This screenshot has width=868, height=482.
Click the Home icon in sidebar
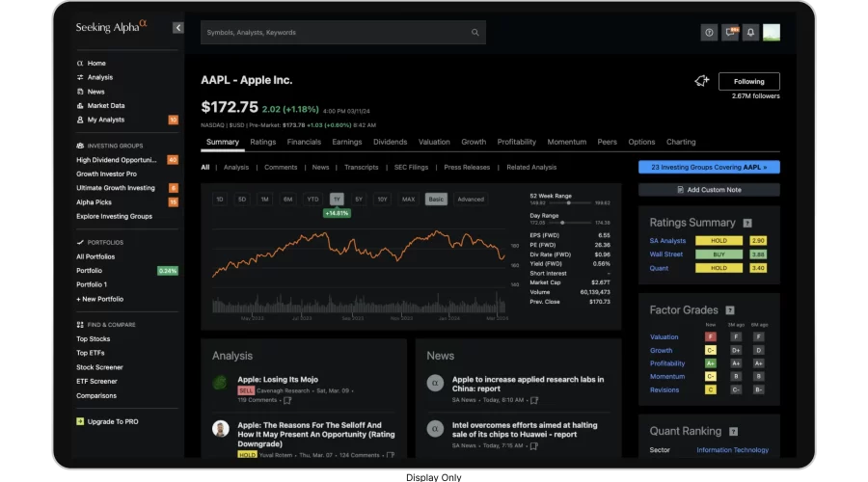coord(80,63)
